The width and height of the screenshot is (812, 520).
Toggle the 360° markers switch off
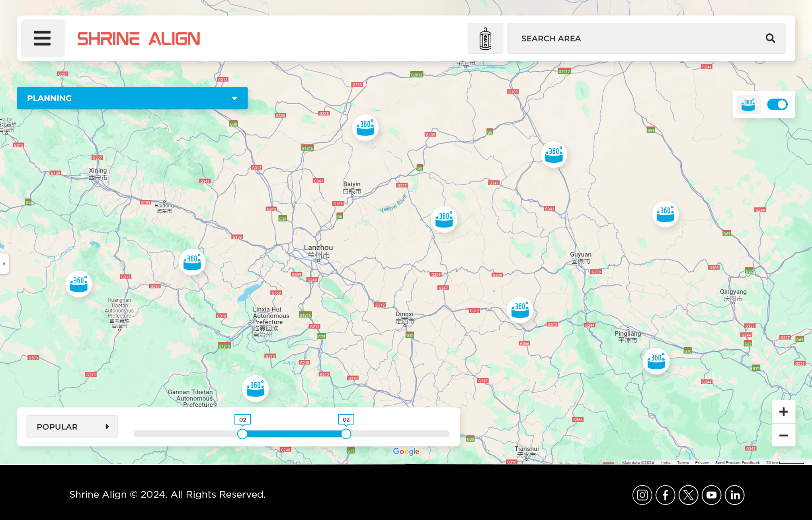777,105
